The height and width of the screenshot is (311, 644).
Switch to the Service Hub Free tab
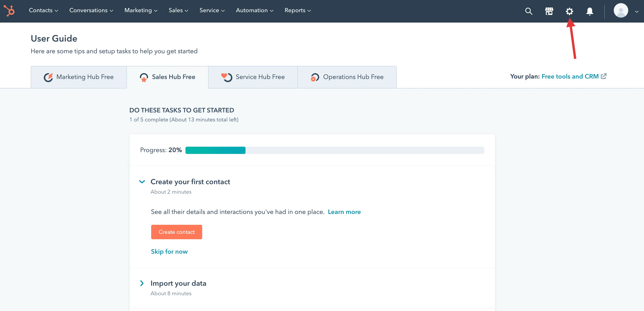click(253, 77)
